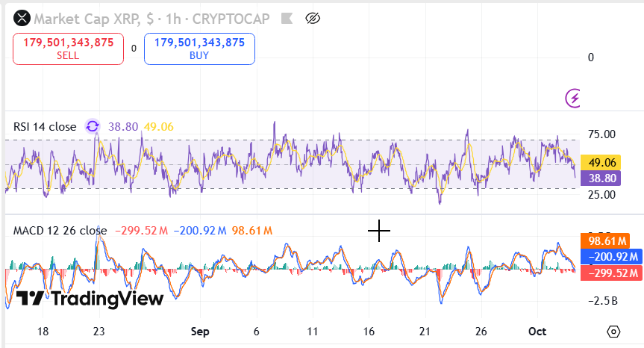
Task: Click the spread value 0 between SELL and BUY
Action: point(134,49)
